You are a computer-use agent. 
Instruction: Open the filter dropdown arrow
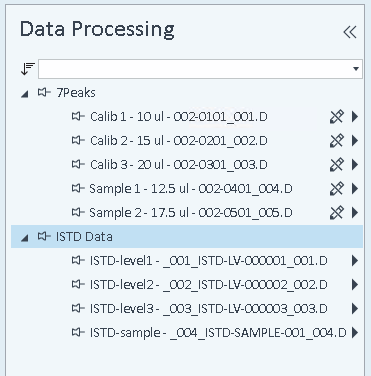coord(356,69)
